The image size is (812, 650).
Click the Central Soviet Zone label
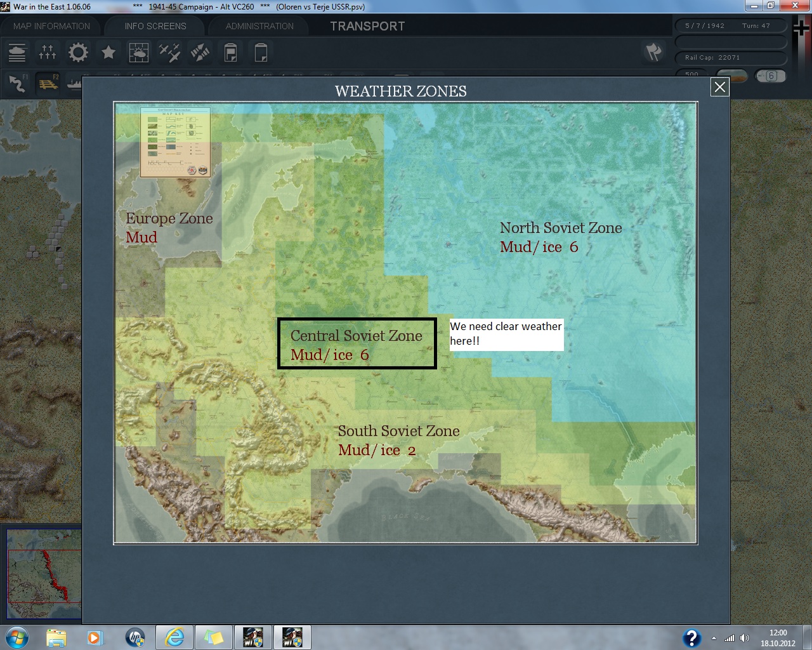[x=357, y=336]
